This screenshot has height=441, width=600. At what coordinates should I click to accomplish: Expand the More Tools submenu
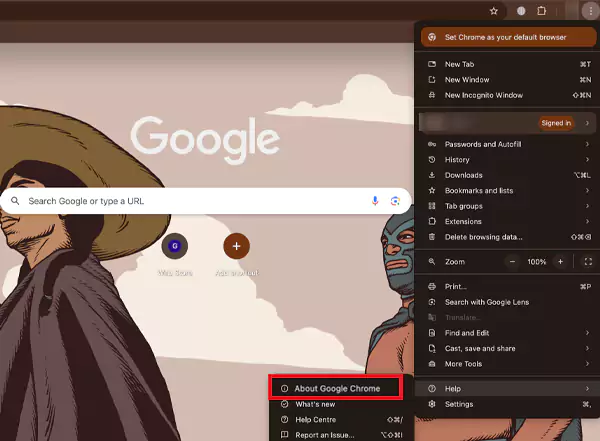(x=509, y=364)
